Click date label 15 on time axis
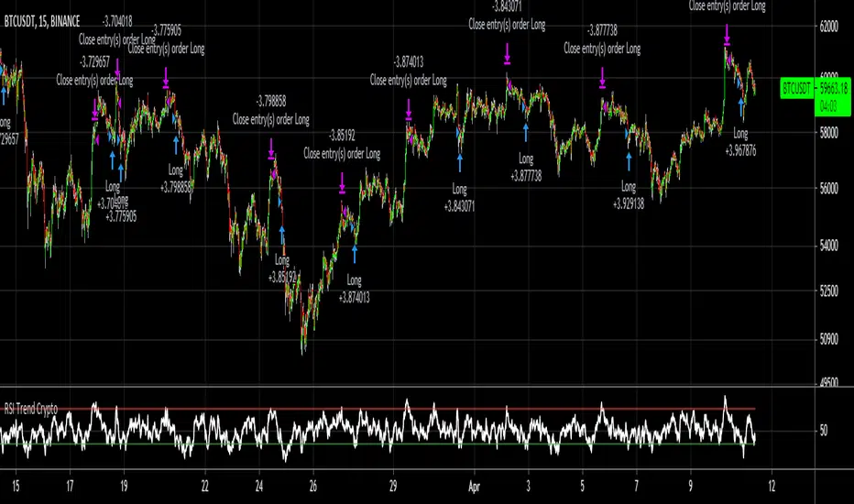Image resolution: width=854 pixels, height=504 pixels. [x=16, y=486]
